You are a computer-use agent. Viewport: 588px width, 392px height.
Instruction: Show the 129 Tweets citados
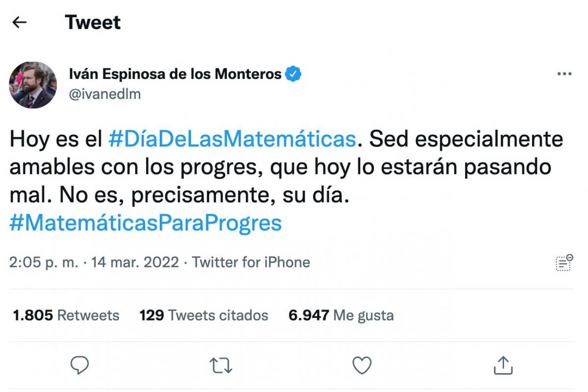point(204,315)
